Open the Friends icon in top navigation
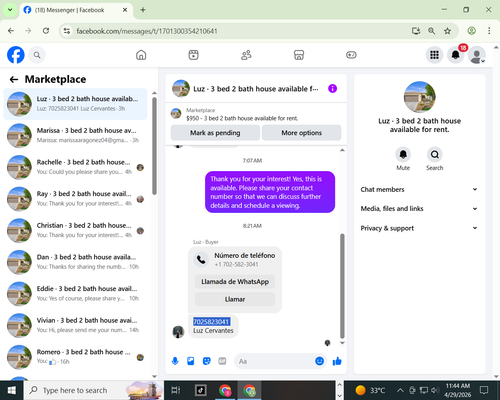Screen dimensions: 500x400 coord(246,55)
